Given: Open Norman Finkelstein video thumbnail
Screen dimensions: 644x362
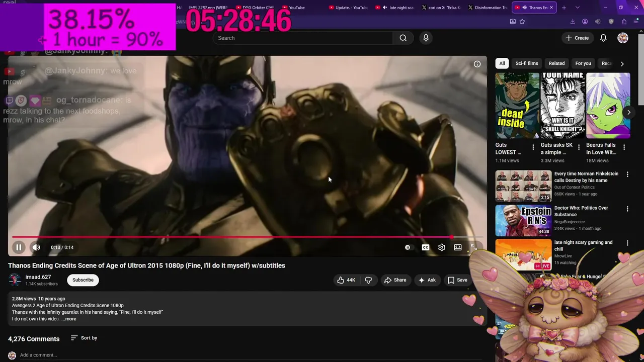Looking at the screenshot, I should tap(523, 186).
